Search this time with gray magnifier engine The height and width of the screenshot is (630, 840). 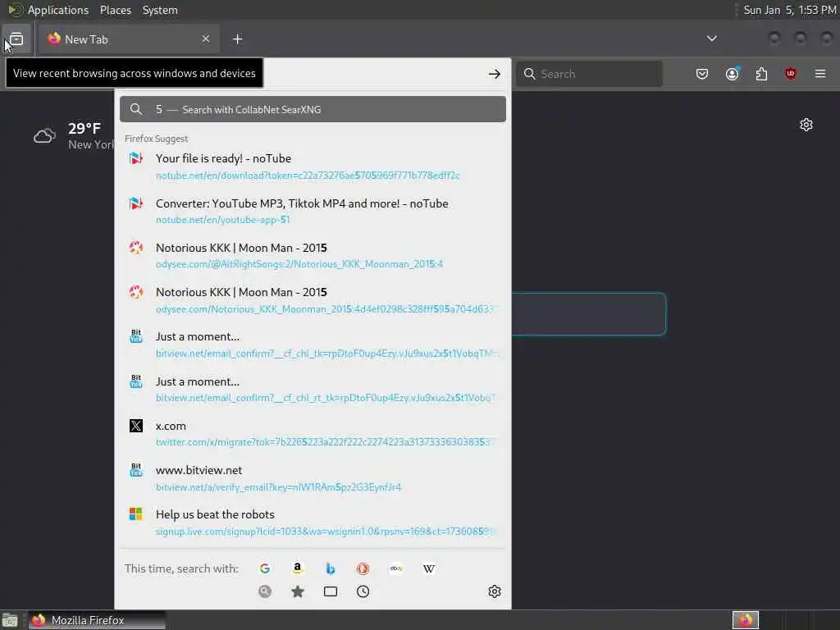click(265, 591)
